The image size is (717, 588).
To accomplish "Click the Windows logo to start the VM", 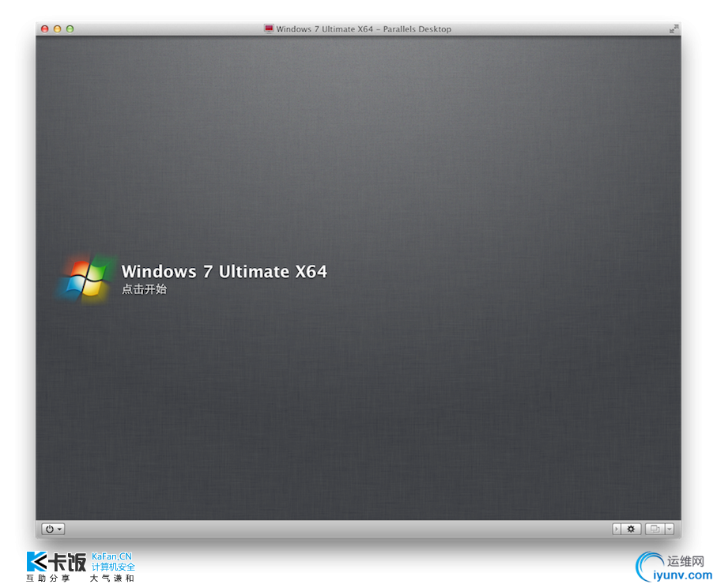I will 85,277.
